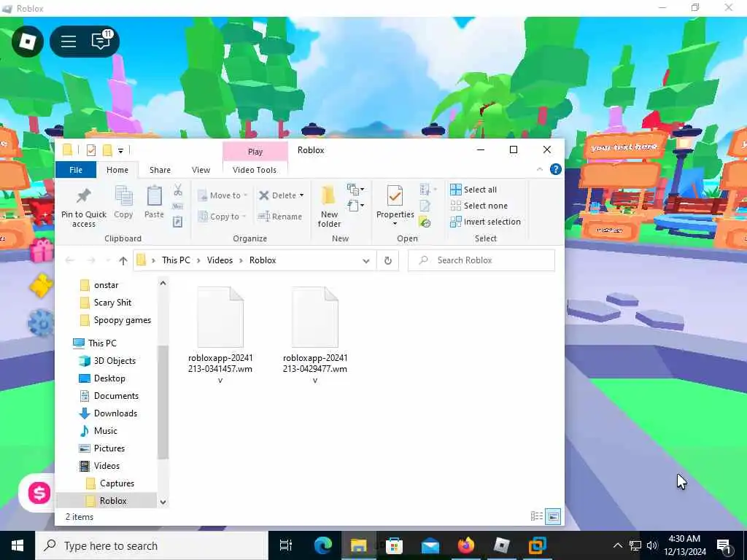Click the taskbar search box
This screenshot has width=747, height=560.
(152, 545)
